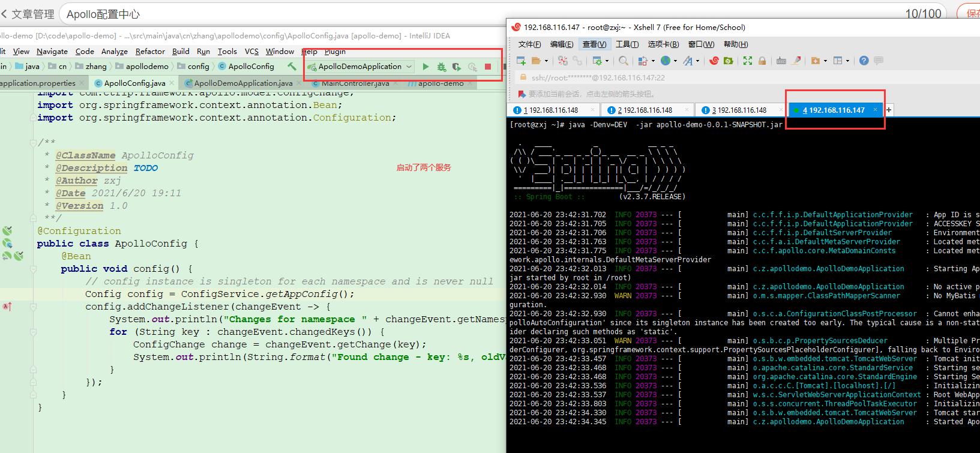The image size is (980, 453).
Task: Open ApolloDemoApplication run configuration dropdown
Action: (x=360, y=67)
